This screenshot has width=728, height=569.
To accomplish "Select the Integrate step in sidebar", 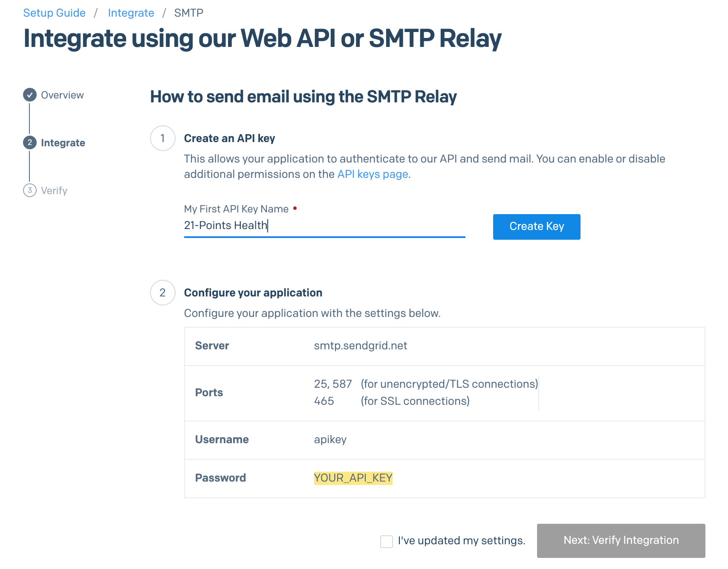I will pos(63,143).
